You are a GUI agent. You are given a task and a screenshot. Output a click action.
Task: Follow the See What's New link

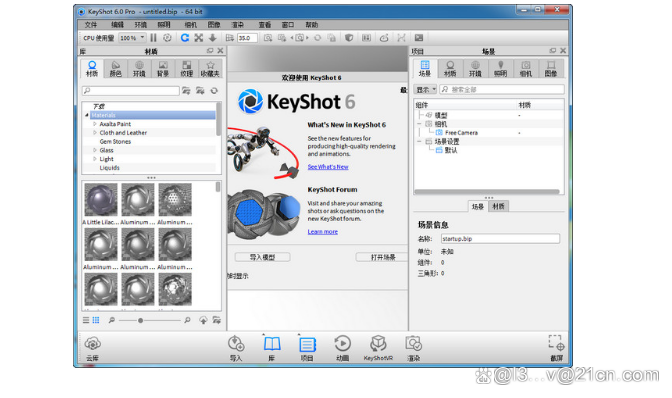[328, 167]
